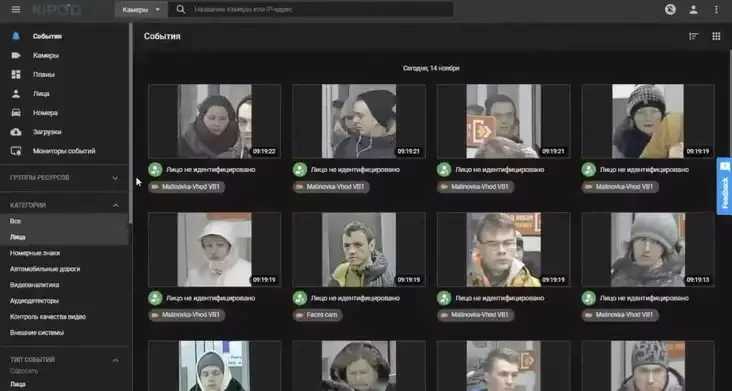Click the Сбросить reset link
Image resolution: width=732 pixels, height=391 pixels.
coord(24,371)
